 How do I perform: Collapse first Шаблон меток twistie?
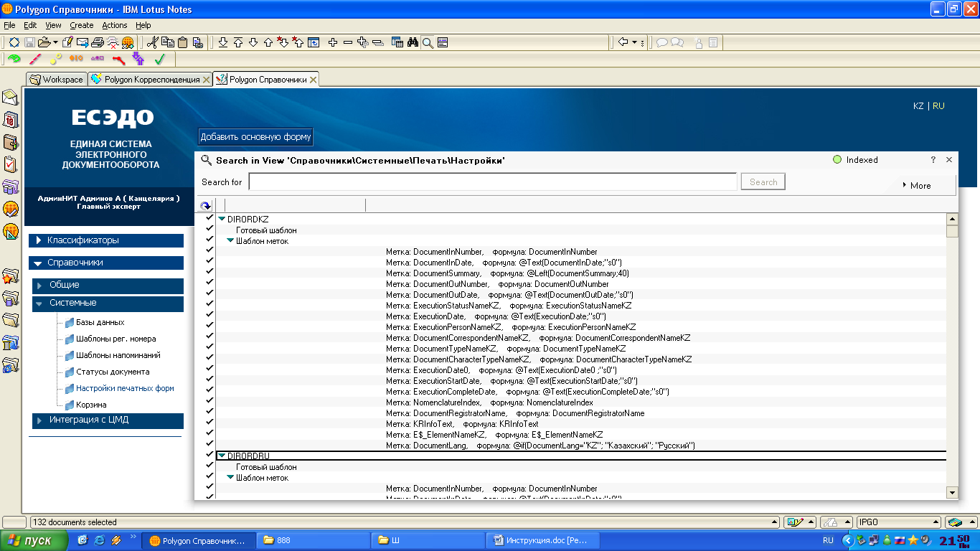pyautogui.click(x=231, y=241)
